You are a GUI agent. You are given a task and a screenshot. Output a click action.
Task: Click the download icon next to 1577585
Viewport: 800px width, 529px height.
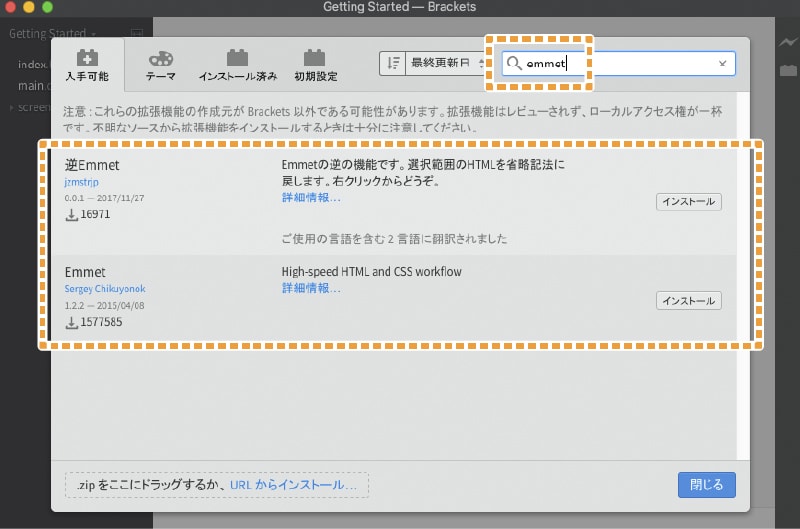pyautogui.click(x=71, y=322)
